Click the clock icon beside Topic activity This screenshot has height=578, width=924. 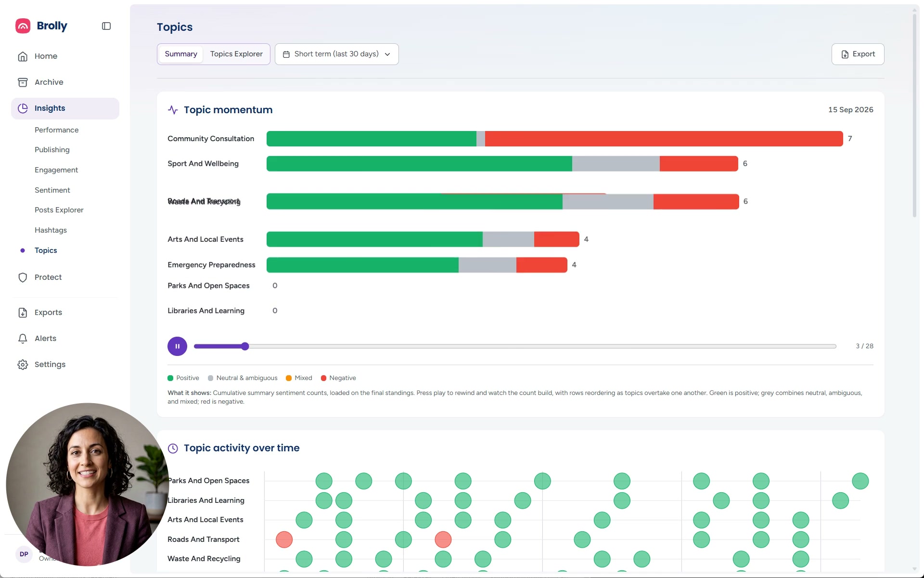coord(173,448)
